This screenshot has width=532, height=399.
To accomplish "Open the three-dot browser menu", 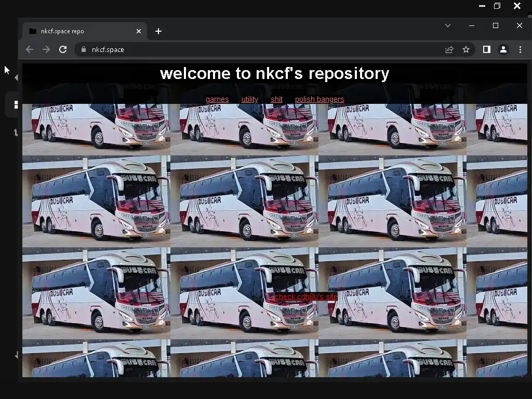I will point(520,49).
